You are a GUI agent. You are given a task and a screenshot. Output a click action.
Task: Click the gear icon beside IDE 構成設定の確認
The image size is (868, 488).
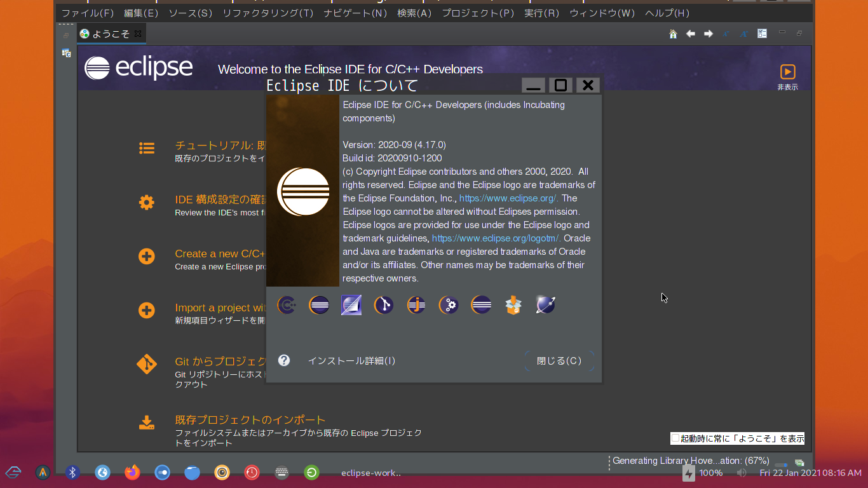coord(147,203)
